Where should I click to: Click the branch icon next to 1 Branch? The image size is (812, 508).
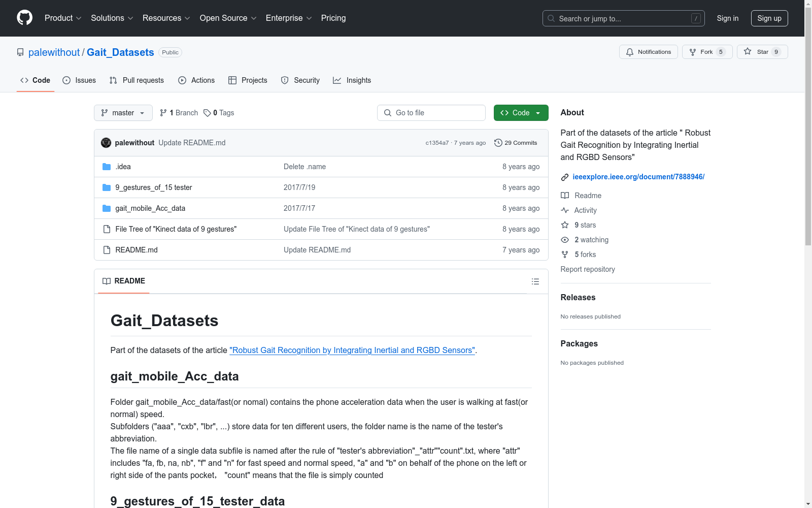coord(163,113)
